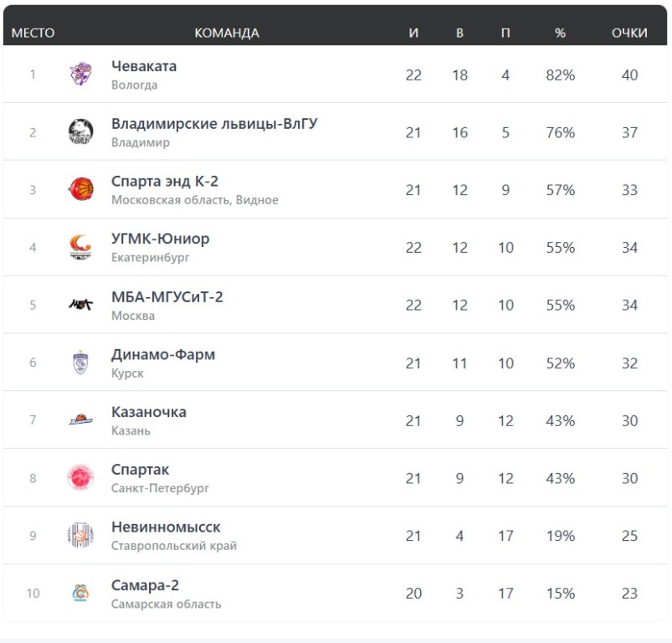This screenshot has width=672, height=643.
Task: Click the Самара-2 team logo
Action: 80,593
